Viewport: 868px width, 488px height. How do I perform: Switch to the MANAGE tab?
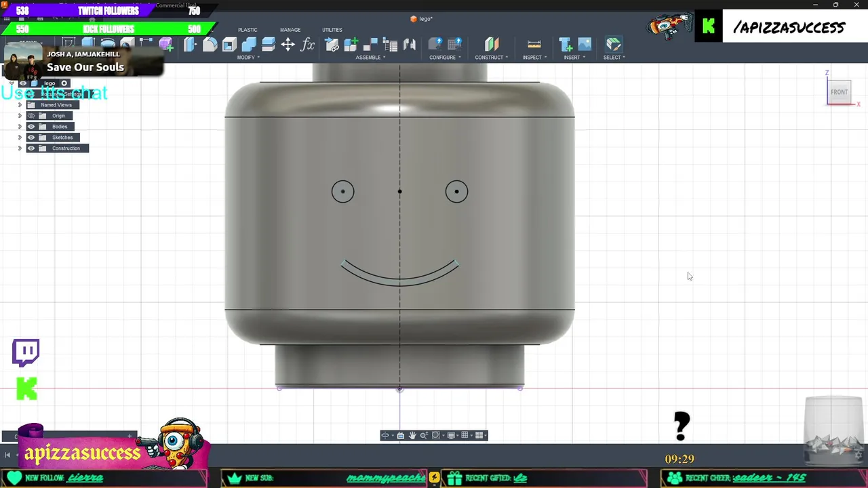(290, 30)
